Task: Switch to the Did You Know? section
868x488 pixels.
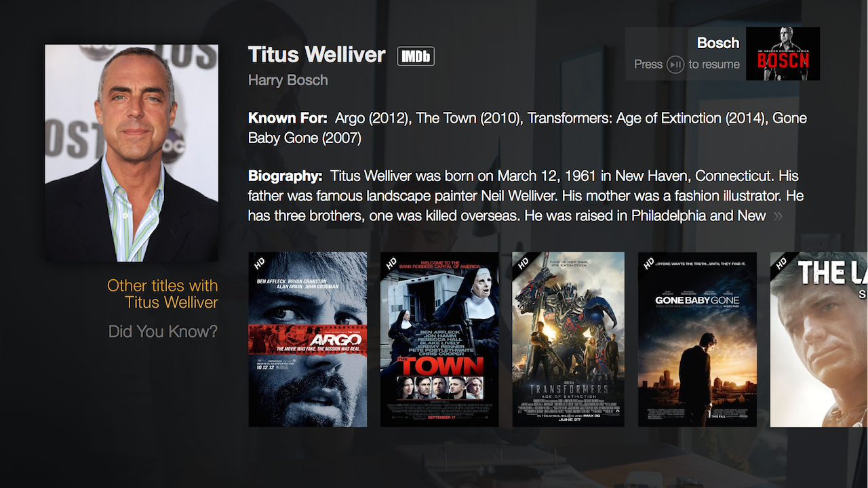Action: (x=163, y=331)
